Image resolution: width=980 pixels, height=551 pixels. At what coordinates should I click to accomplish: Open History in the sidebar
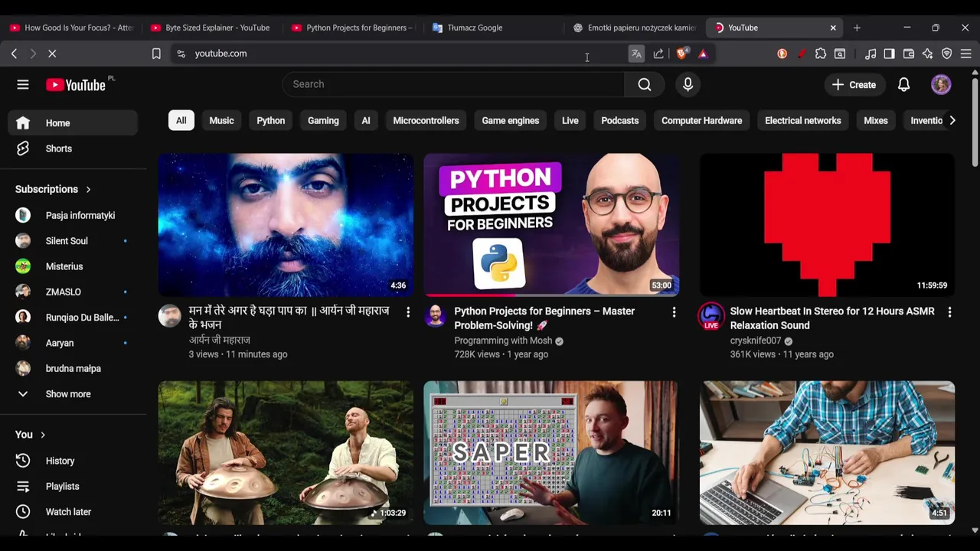73,461
